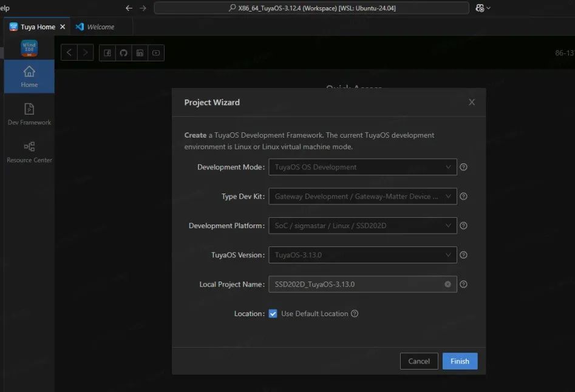575x392 pixels.
Task: Click the Local Project Name input
Action: (x=355, y=284)
